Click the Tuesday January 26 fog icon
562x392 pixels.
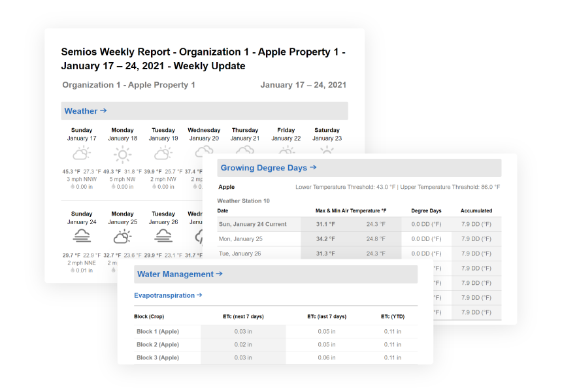click(x=163, y=237)
